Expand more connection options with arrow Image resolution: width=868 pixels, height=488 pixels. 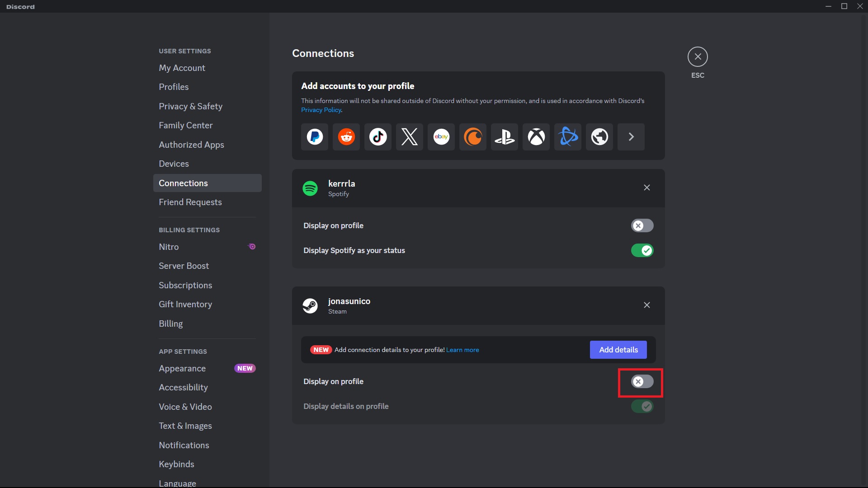(631, 136)
